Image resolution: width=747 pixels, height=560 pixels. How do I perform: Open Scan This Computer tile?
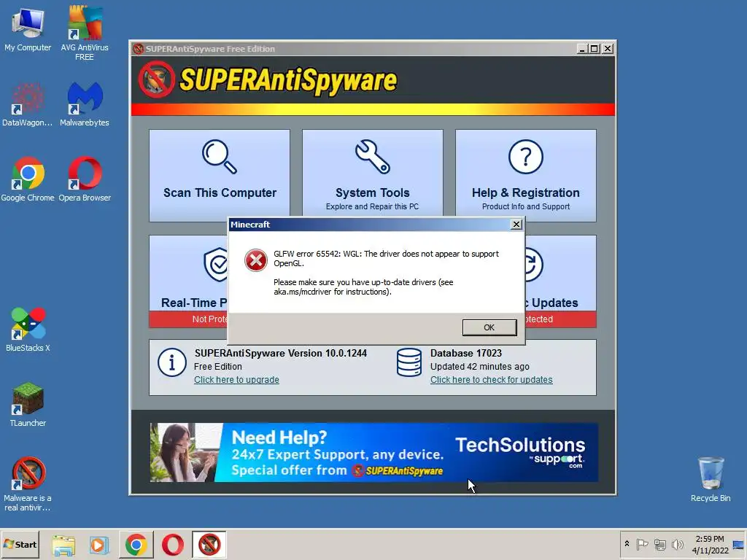coord(220,175)
